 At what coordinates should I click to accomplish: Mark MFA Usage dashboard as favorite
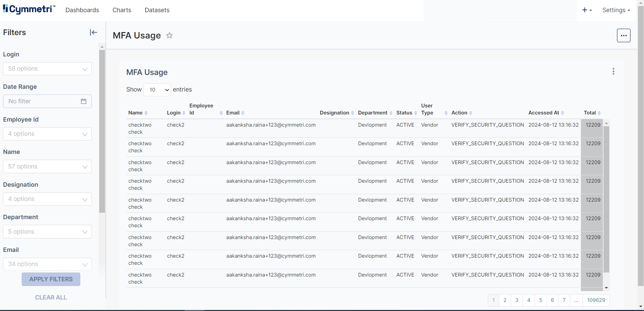pyautogui.click(x=169, y=35)
